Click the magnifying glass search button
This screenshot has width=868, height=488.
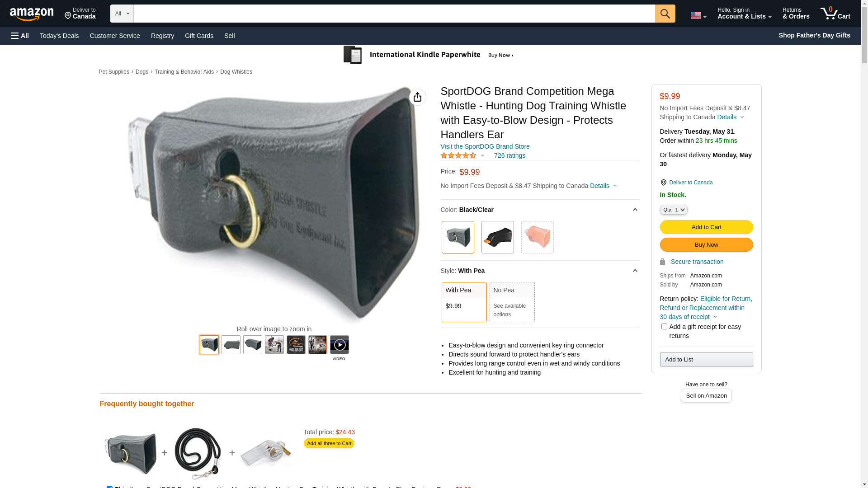pyautogui.click(x=665, y=14)
